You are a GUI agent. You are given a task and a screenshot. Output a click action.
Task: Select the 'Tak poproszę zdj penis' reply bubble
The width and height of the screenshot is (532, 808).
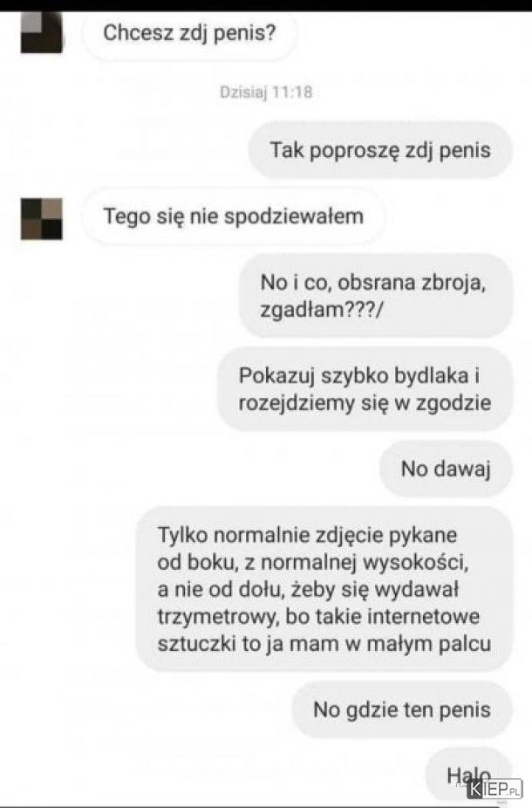point(380,150)
